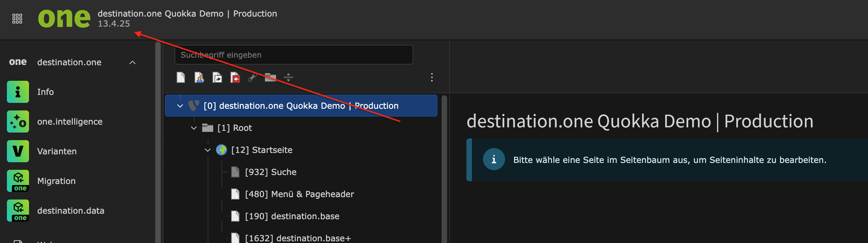This screenshot has height=243, width=868.
Task: Select the external link page icon
Action: coord(253,77)
